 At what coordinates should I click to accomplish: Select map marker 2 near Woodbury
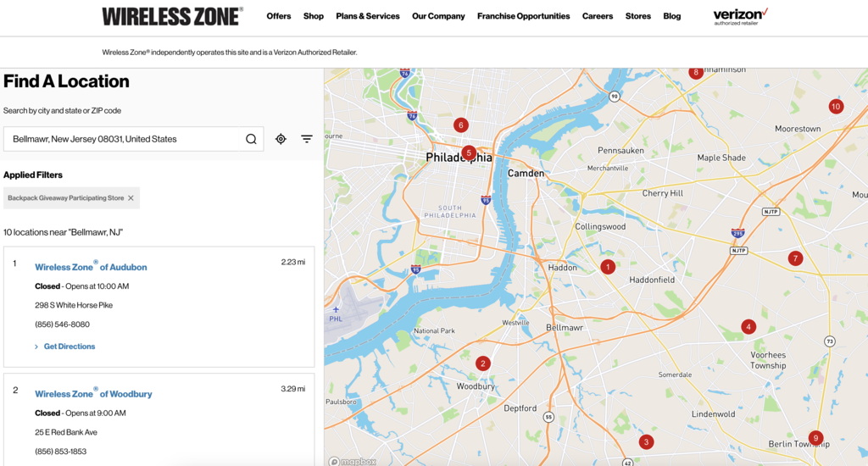coord(482,363)
